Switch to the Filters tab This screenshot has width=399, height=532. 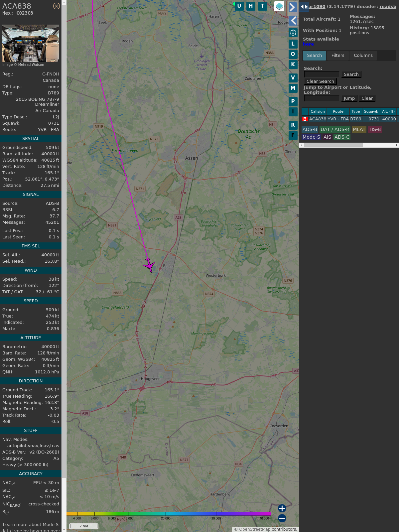(x=338, y=56)
